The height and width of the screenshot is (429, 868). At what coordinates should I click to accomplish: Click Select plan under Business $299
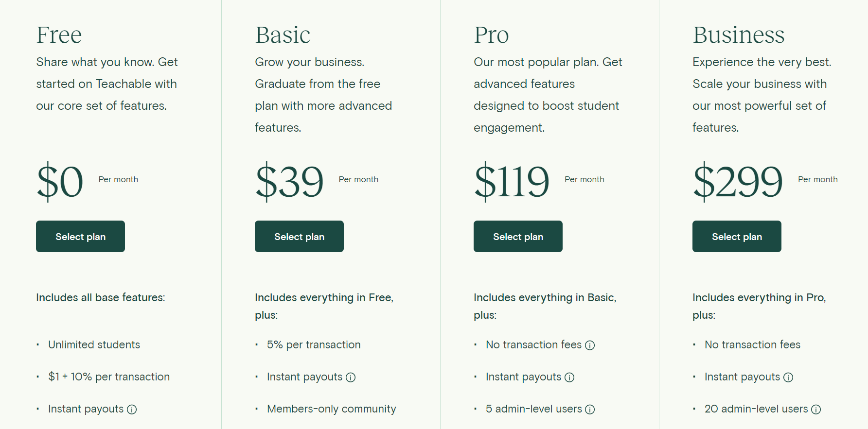737,237
